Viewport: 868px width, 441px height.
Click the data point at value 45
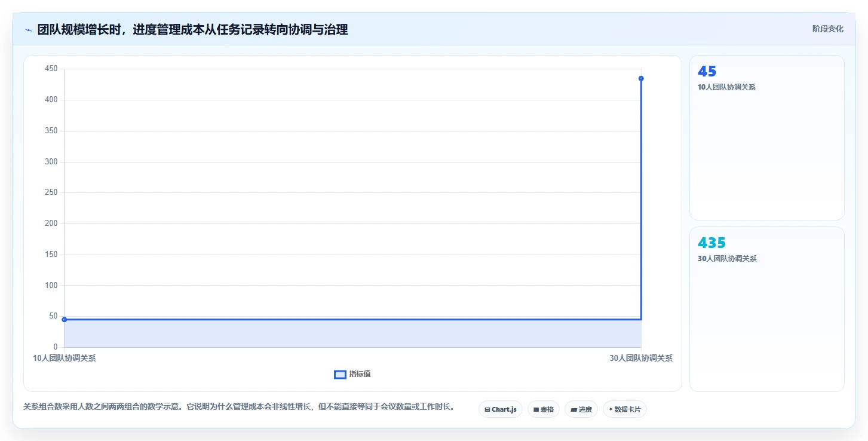65,319
